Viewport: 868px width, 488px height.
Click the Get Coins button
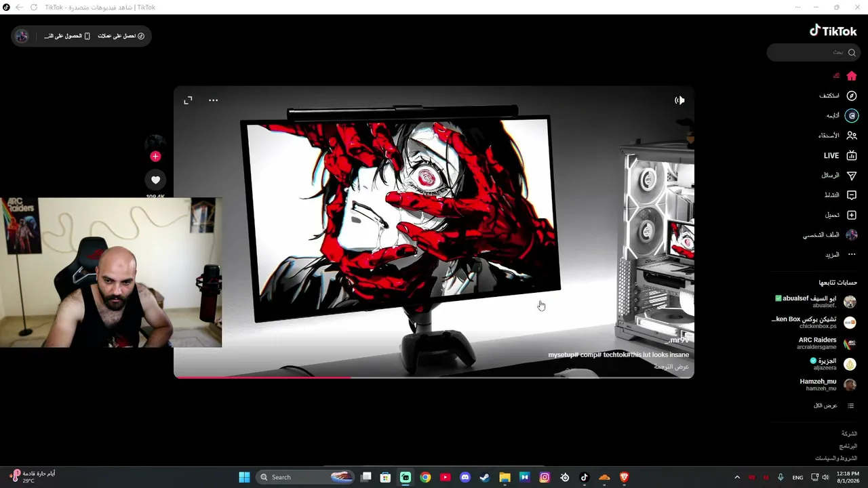tap(121, 36)
